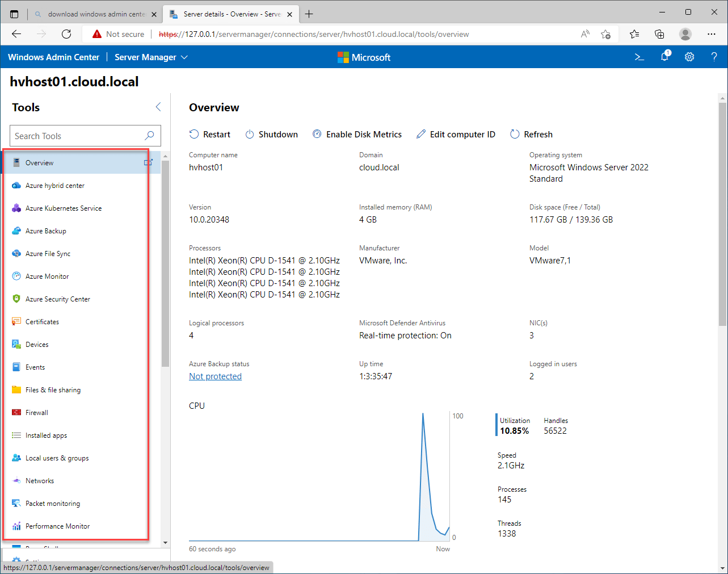Image resolution: width=728 pixels, height=574 pixels.
Task: Click the Shutdown button
Action: tap(271, 135)
